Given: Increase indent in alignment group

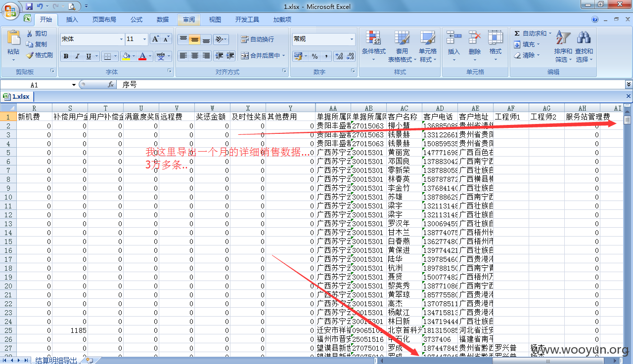Looking at the screenshot, I should (x=230, y=56).
